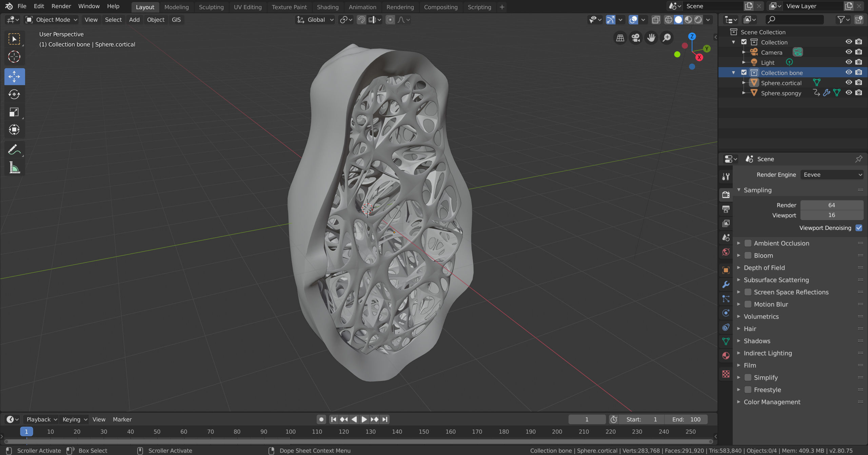Open the viewport Add menu
This screenshot has width=868, height=455.
(x=134, y=20)
